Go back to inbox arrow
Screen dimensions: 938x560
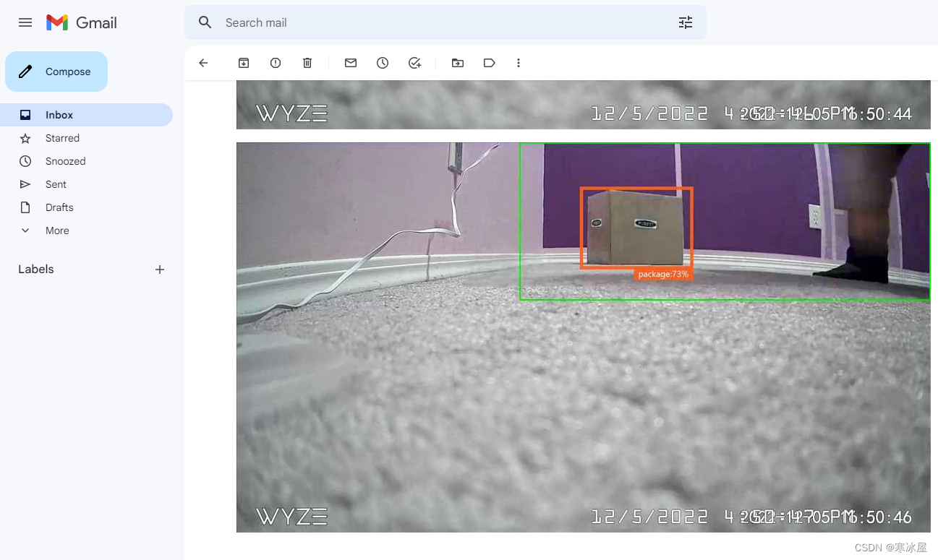203,63
